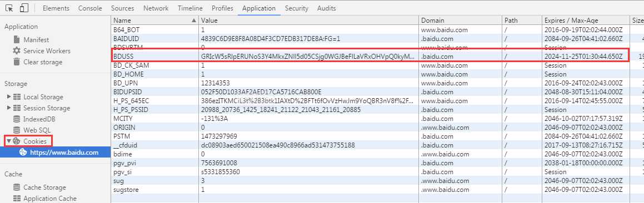The width and height of the screenshot is (644, 203).
Task: Open the Sources tab
Action: click(x=122, y=8)
